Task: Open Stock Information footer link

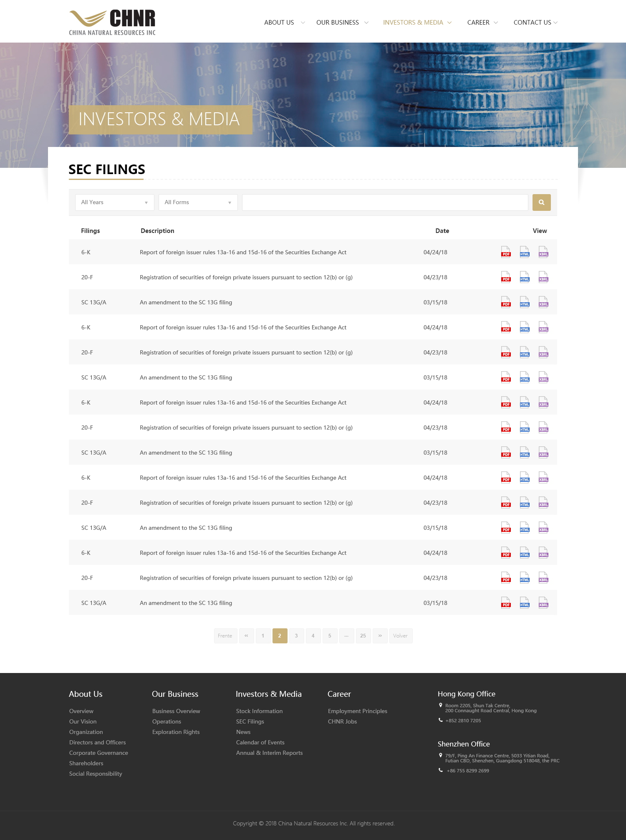Action: [259, 711]
